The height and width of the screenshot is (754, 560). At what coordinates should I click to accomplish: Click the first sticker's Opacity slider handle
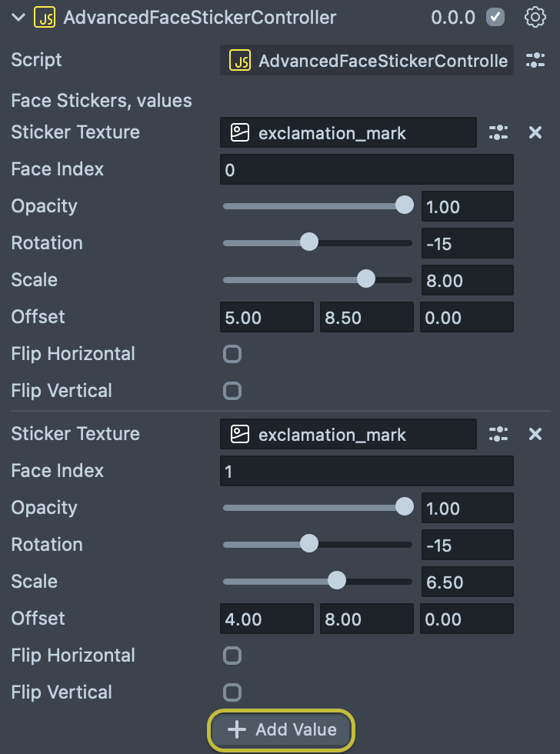(404, 205)
